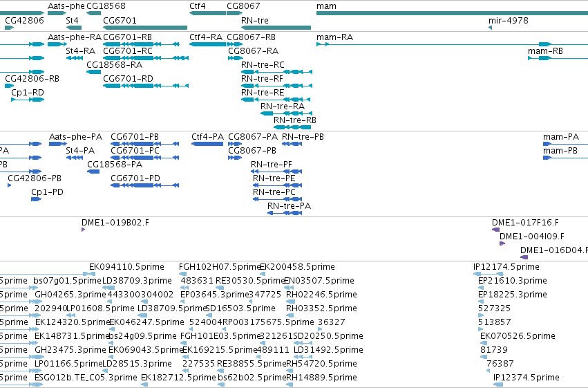Viewport: 588px width, 388px height.
Task: Click the CG18568 gene label
Action: [x=106, y=6]
